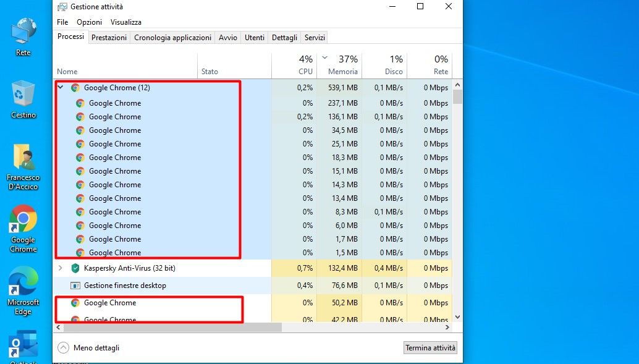Sort by the Disco column header
Image resolution: width=639 pixels, height=364 pixels.
385,66
